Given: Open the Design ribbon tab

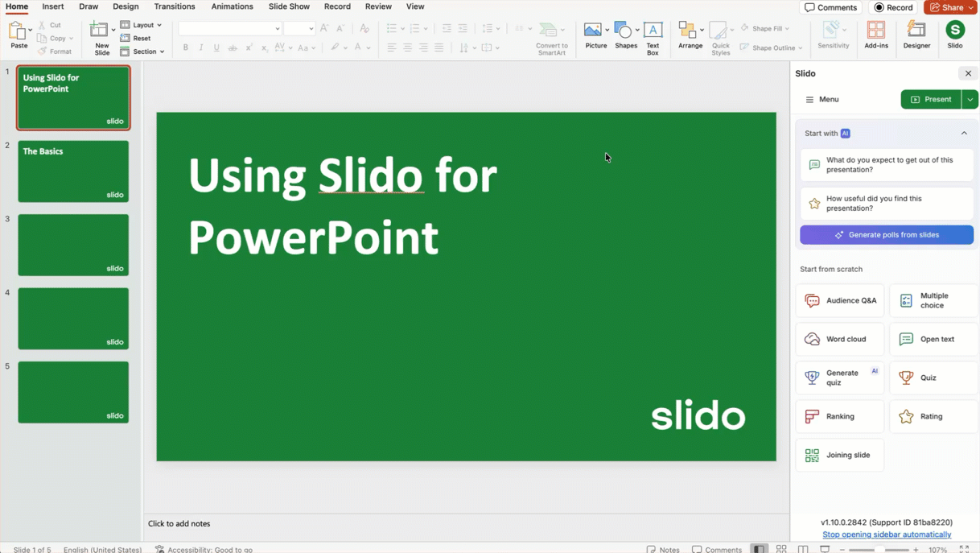Looking at the screenshot, I should pos(126,6).
